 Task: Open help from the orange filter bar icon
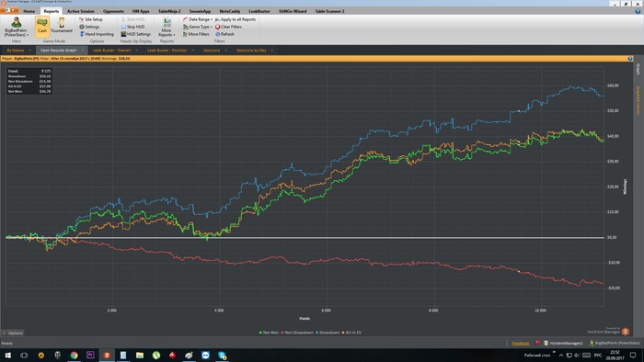[x=630, y=59]
